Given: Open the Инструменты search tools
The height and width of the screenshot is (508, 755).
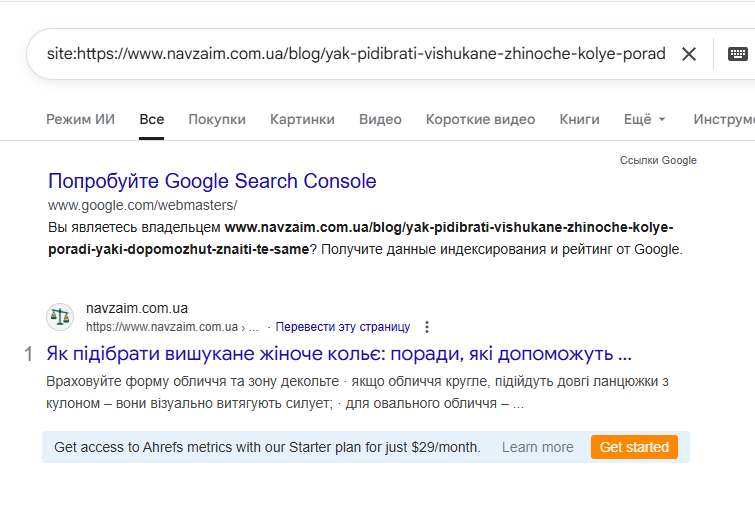Looking at the screenshot, I should tap(722, 119).
